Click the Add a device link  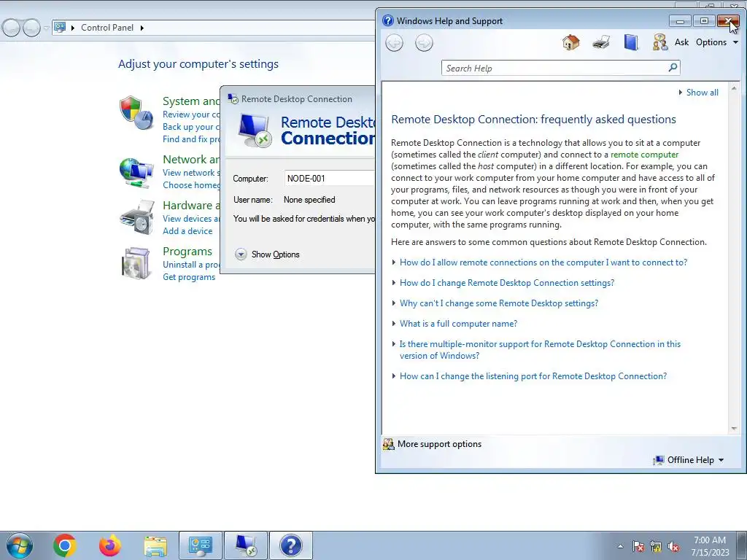(x=187, y=231)
